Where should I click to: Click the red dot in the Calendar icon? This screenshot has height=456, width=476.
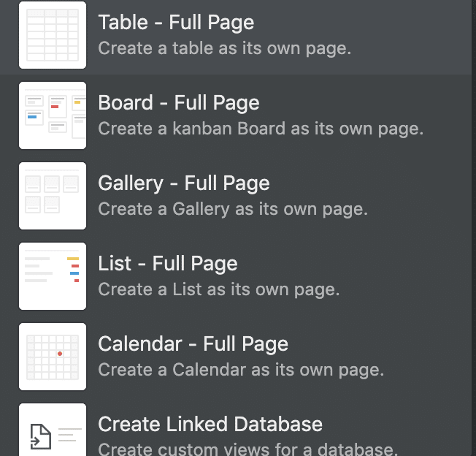[60, 354]
